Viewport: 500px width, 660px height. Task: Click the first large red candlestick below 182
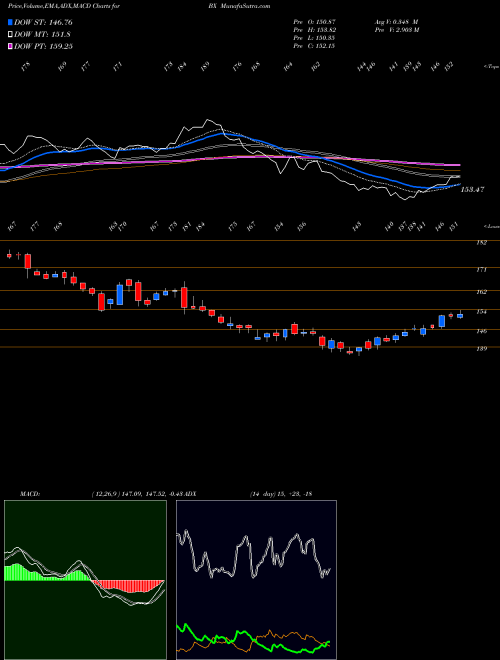pyautogui.click(x=28, y=261)
